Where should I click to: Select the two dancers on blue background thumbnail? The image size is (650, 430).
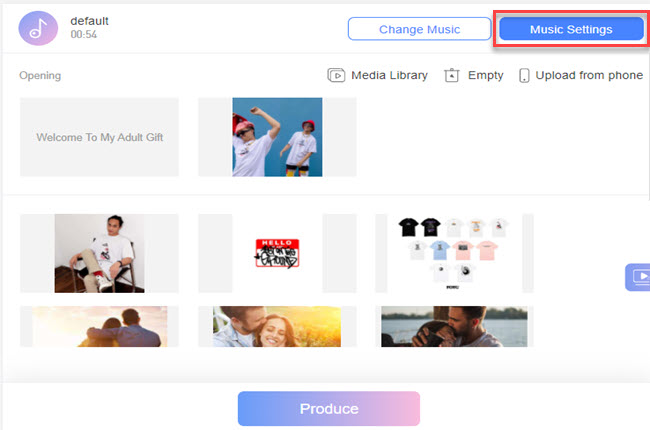point(277,137)
